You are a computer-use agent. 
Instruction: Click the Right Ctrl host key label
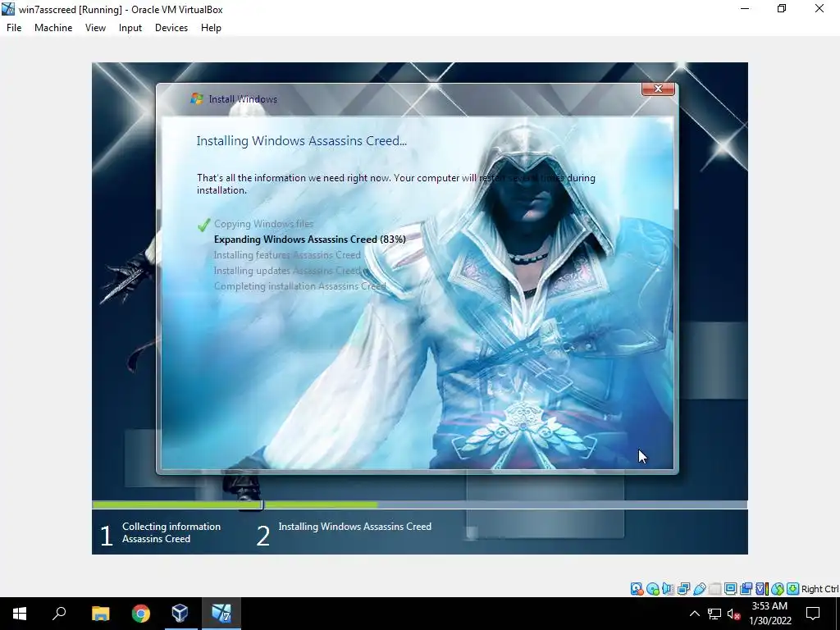click(819, 589)
